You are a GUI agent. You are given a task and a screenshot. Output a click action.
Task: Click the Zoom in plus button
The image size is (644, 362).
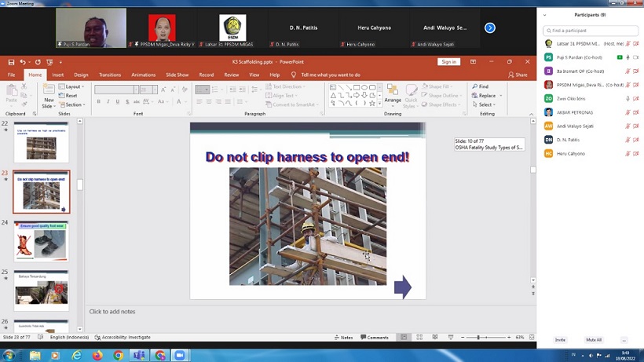pos(509,337)
